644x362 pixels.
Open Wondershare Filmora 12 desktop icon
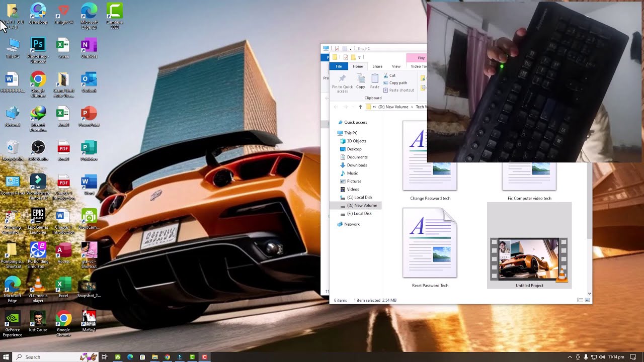tap(38, 187)
